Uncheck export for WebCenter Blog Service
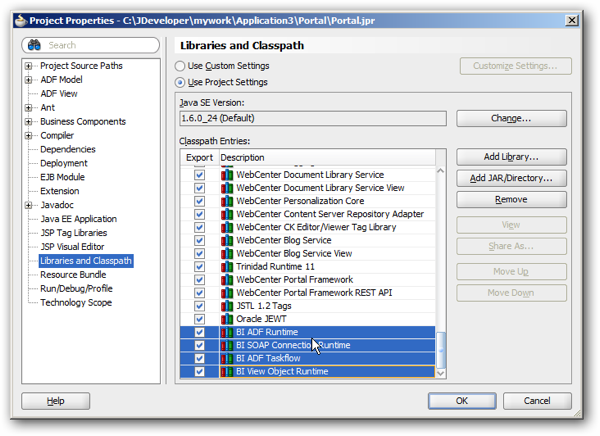Image resolution: width=600 pixels, height=436 pixels. click(x=199, y=240)
